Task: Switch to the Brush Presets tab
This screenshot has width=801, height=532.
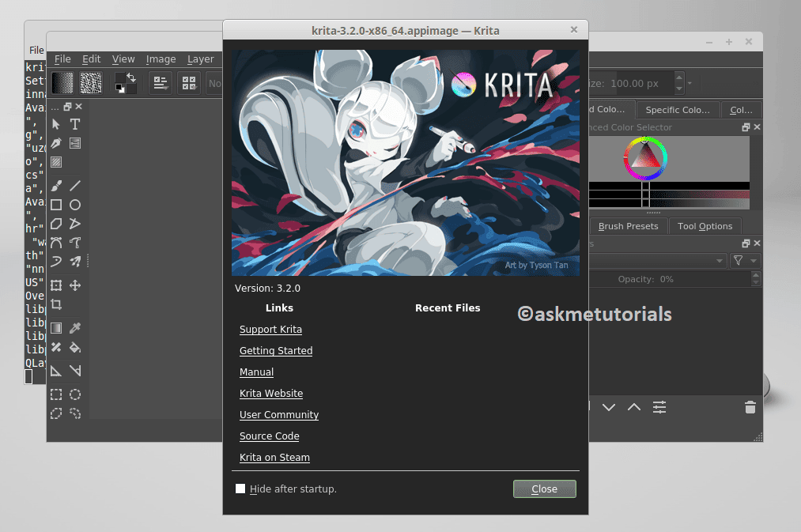Action: 629,226
